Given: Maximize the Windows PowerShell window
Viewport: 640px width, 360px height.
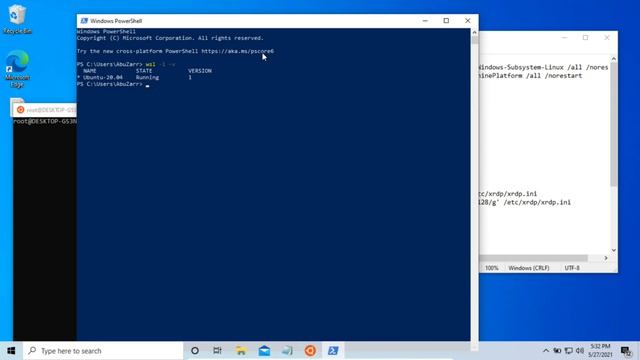Looking at the screenshot, I should 446,21.
